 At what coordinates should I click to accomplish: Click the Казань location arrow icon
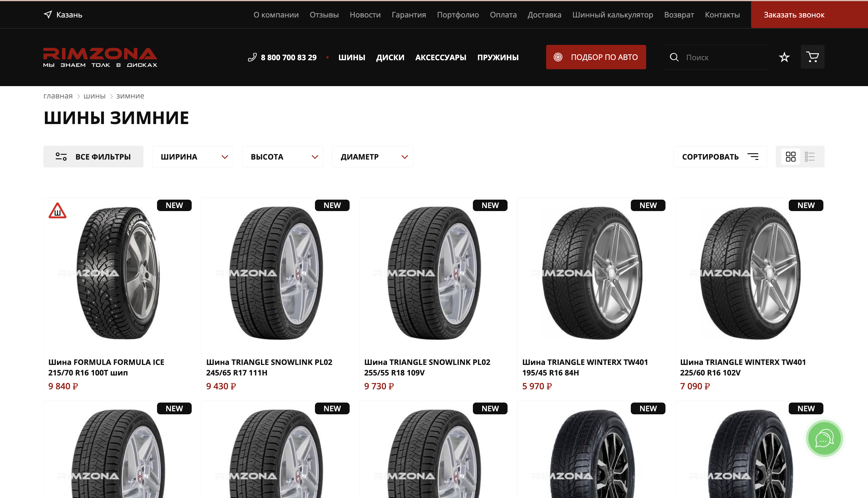tap(48, 14)
